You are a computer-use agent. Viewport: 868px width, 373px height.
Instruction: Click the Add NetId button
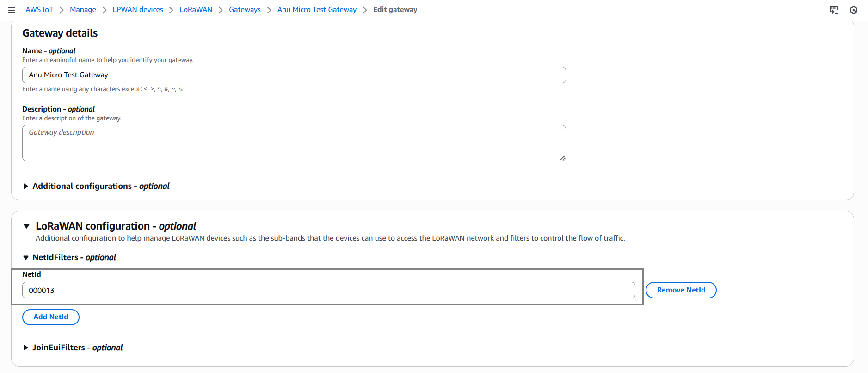pyautogui.click(x=50, y=317)
